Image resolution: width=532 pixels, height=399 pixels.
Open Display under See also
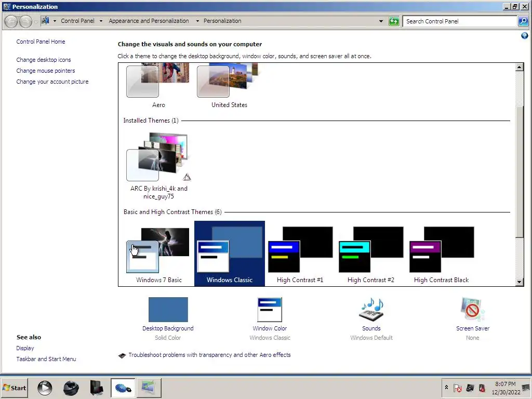pyautogui.click(x=25, y=348)
